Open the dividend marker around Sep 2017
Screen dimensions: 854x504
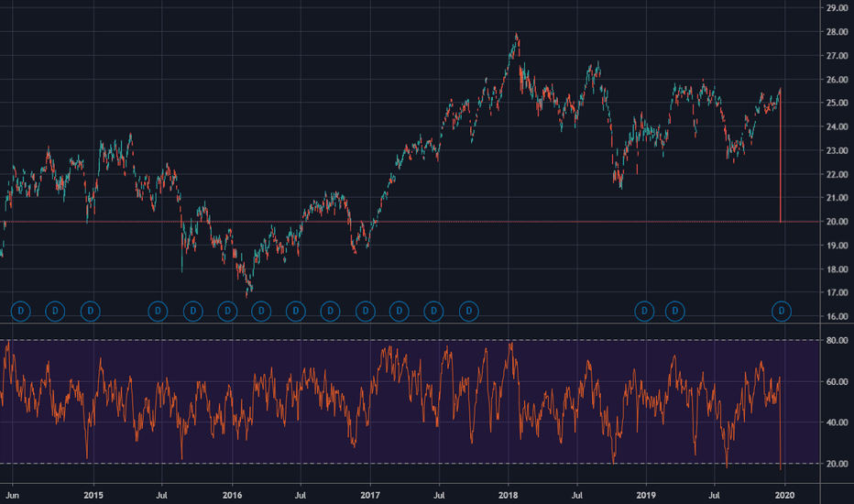coord(469,312)
